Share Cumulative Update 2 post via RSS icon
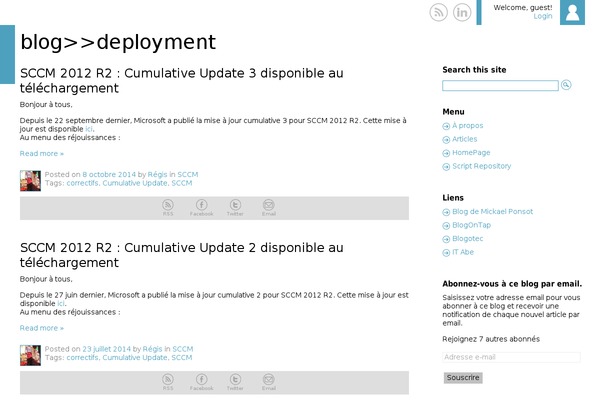 (x=168, y=382)
